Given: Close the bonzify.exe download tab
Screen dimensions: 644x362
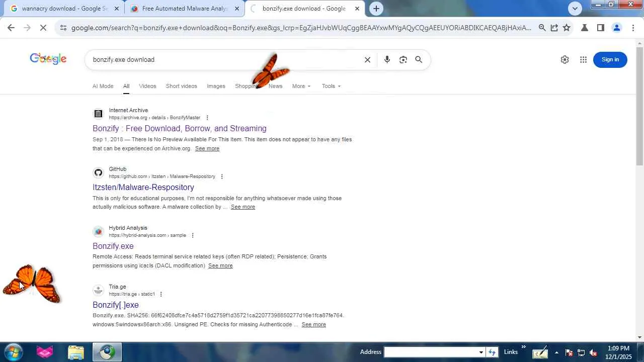Looking at the screenshot, I should click(357, 9).
